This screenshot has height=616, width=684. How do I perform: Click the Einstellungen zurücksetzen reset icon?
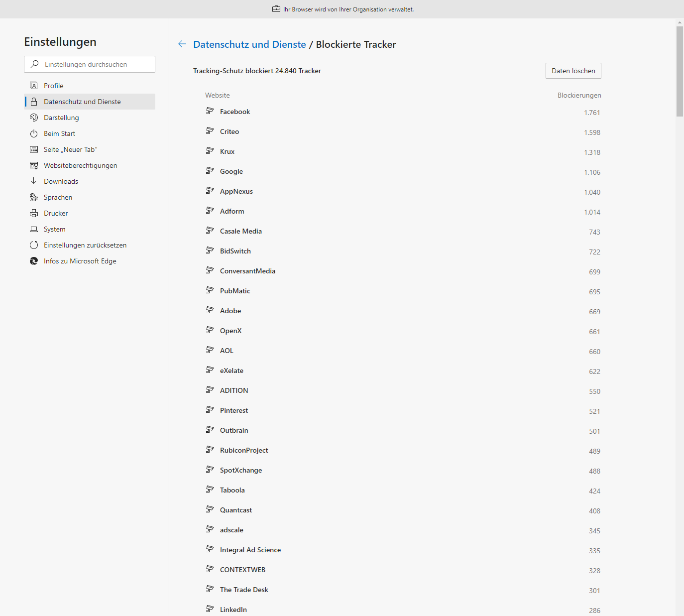pos(34,245)
